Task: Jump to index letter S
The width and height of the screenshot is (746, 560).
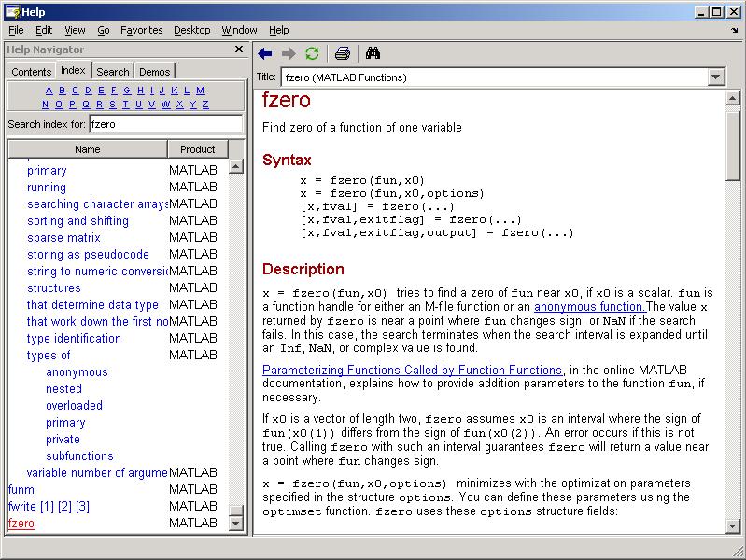Action: point(112,105)
